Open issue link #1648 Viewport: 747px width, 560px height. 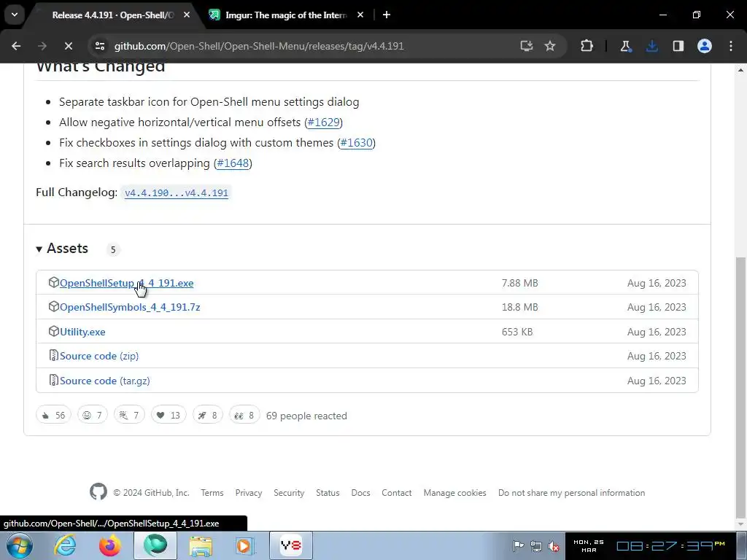(x=233, y=163)
